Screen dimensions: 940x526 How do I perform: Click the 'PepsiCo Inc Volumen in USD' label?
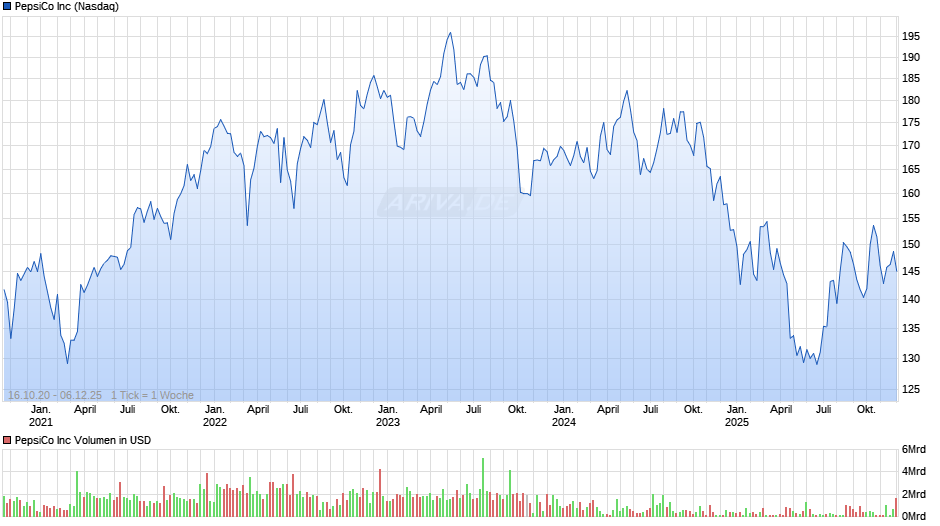coord(83,440)
